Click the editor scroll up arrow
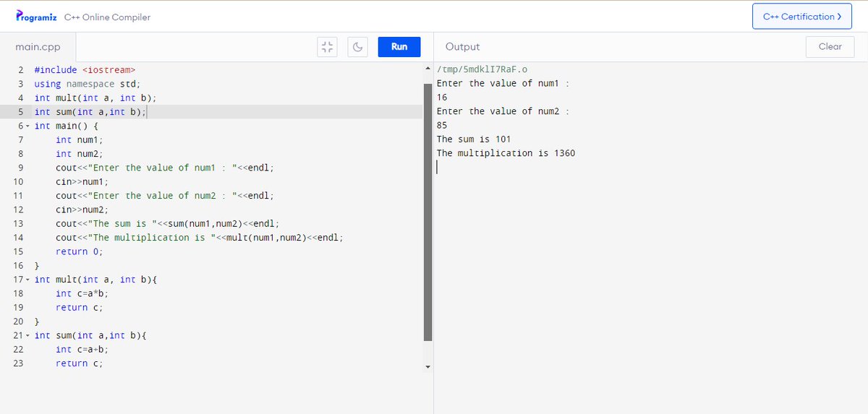Viewport: 868px width, 414px height. (427, 69)
